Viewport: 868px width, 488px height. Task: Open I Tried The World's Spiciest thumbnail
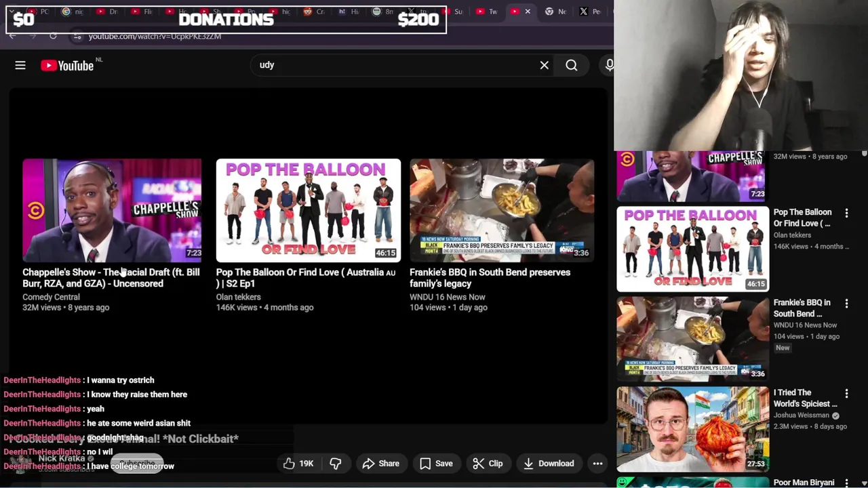pos(692,429)
